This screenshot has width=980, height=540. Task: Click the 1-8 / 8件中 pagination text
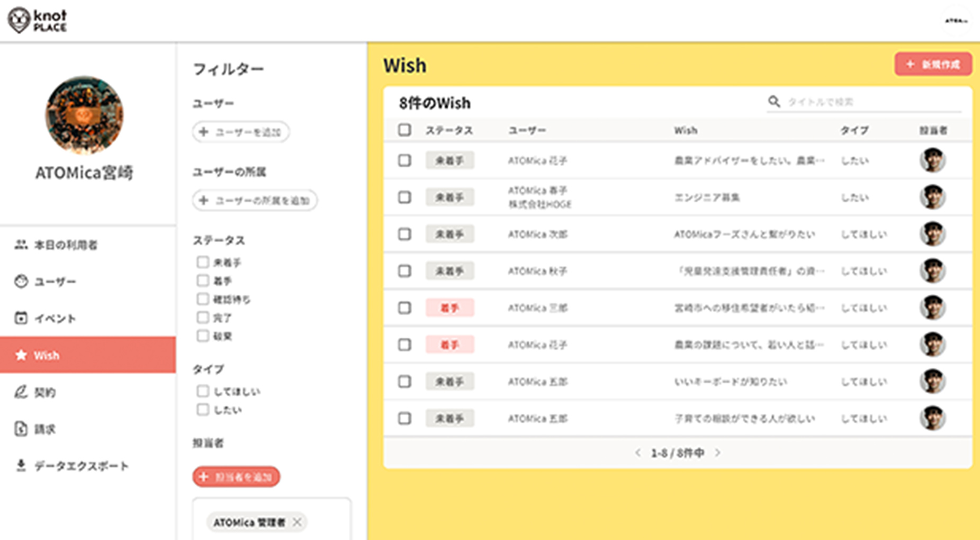click(x=678, y=453)
